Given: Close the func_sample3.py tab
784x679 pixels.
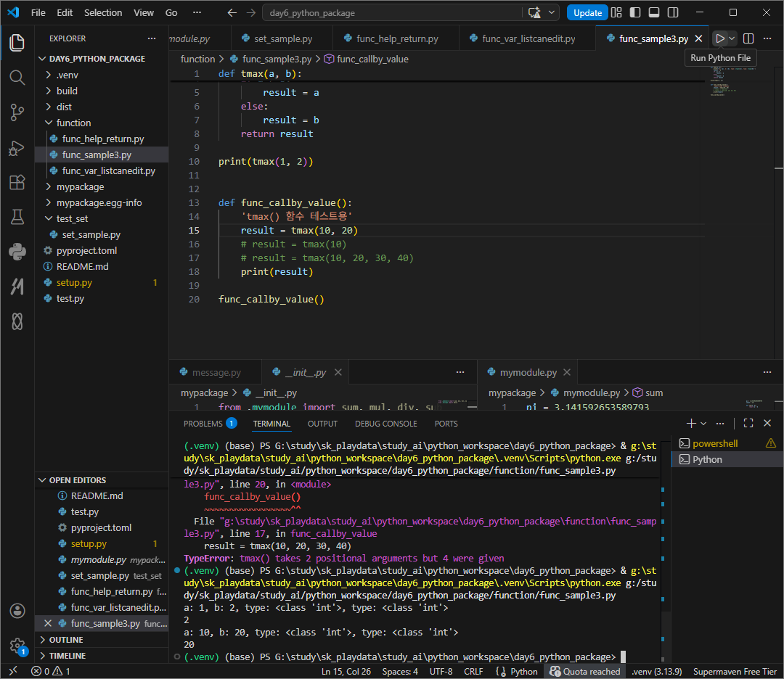Looking at the screenshot, I should click(698, 38).
